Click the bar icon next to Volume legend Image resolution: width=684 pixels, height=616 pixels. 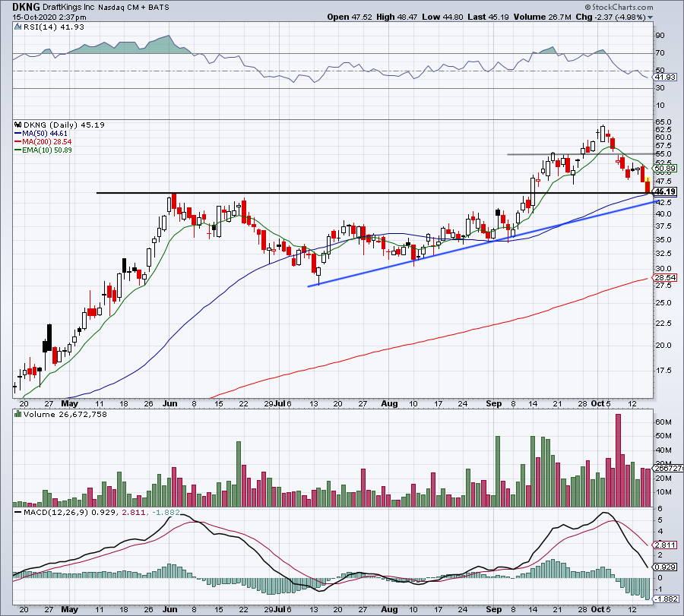(18, 414)
